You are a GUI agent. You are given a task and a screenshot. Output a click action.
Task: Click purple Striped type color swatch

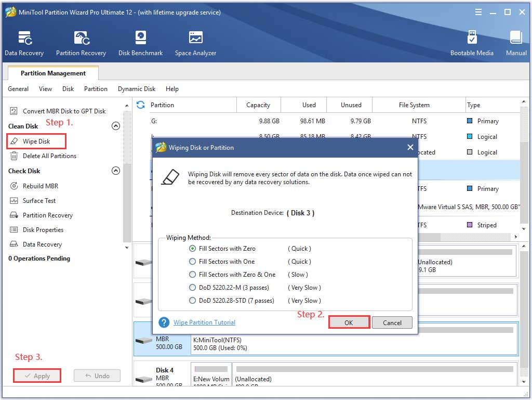[x=470, y=225]
